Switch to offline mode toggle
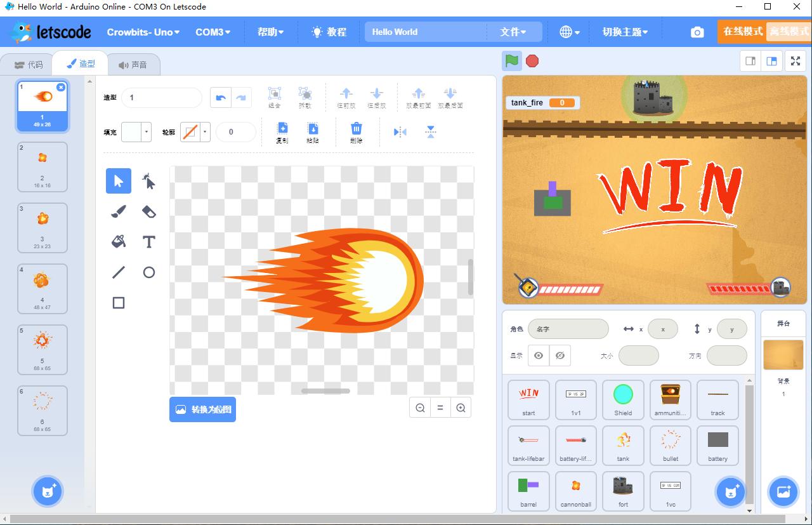 click(x=789, y=32)
